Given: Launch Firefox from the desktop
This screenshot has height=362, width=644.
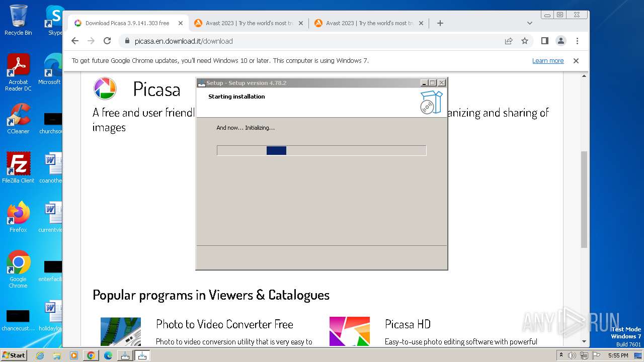Looking at the screenshot, I should pos(18,217).
